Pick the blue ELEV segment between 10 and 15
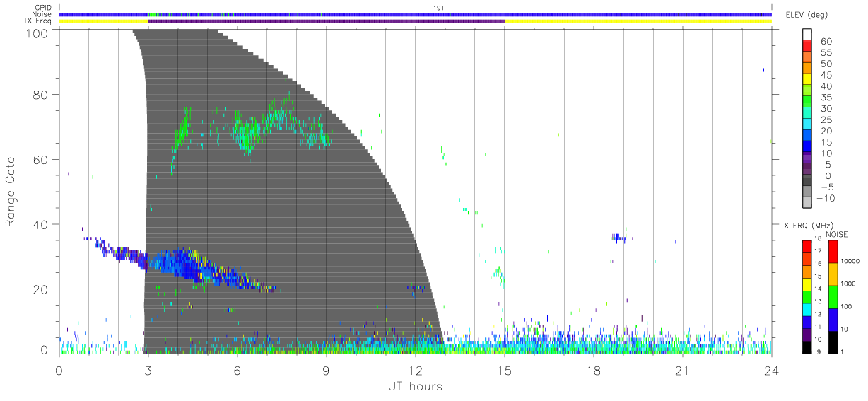868x401 pixels. point(808,147)
